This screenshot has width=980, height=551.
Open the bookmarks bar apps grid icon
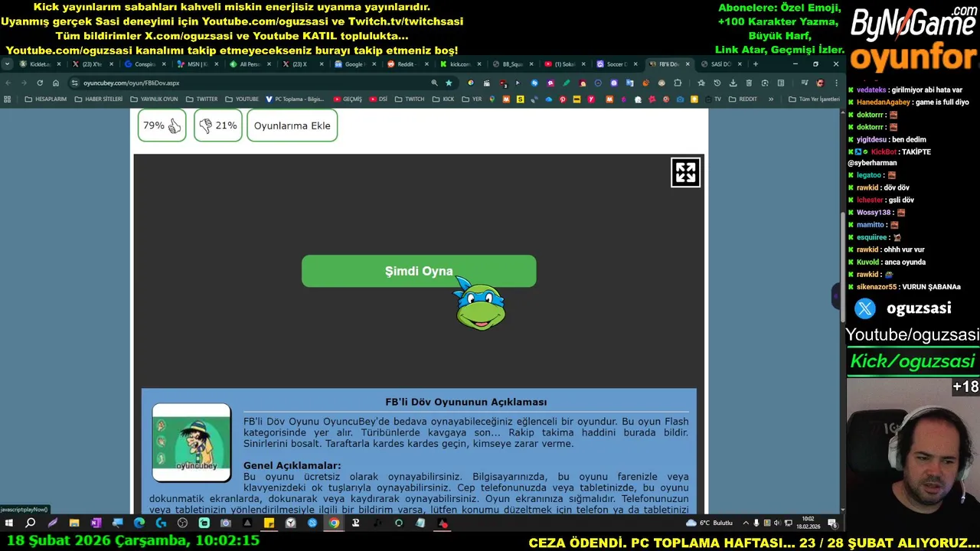[8, 99]
